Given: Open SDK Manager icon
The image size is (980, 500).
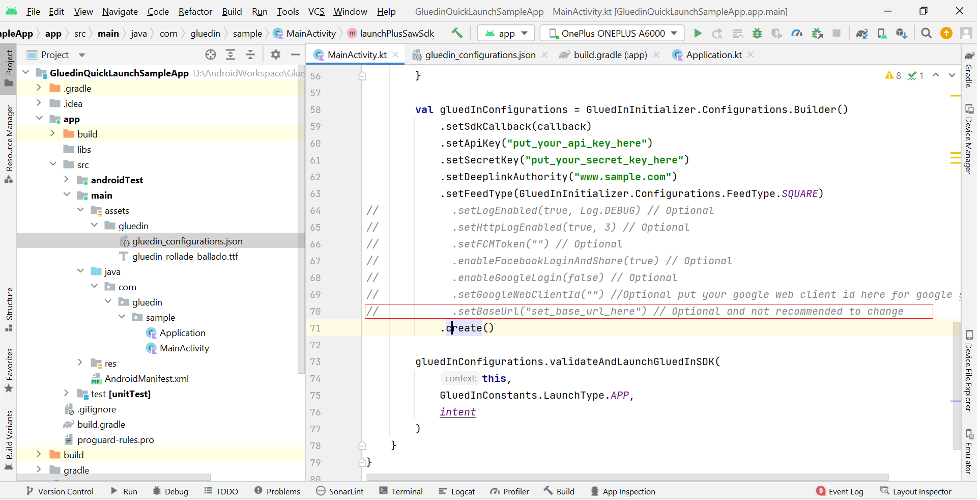Looking at the screenshot, I should point(901,33).
